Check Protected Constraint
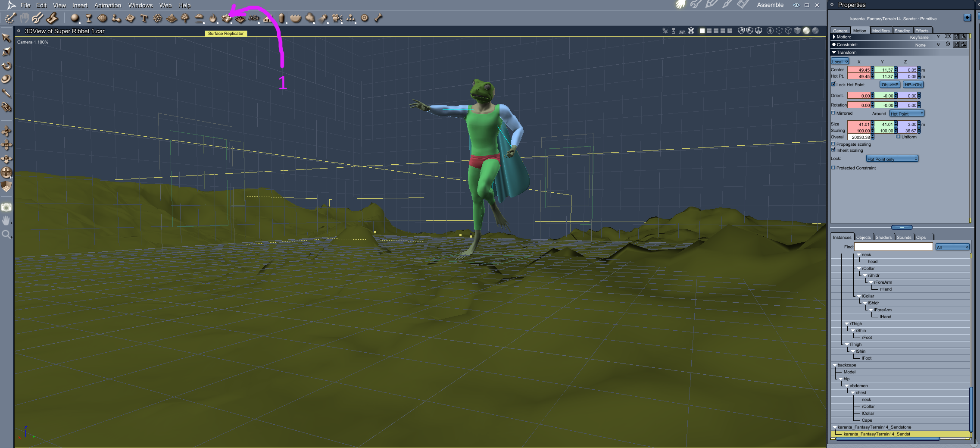This screenshot has width=980, height=448. 833,168
